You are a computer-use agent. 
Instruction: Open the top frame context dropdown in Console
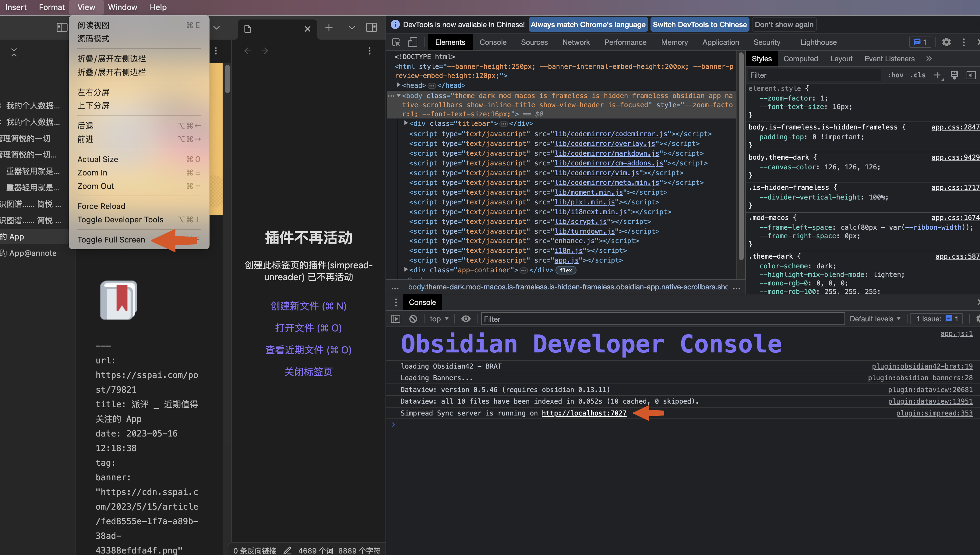[438, 319]
